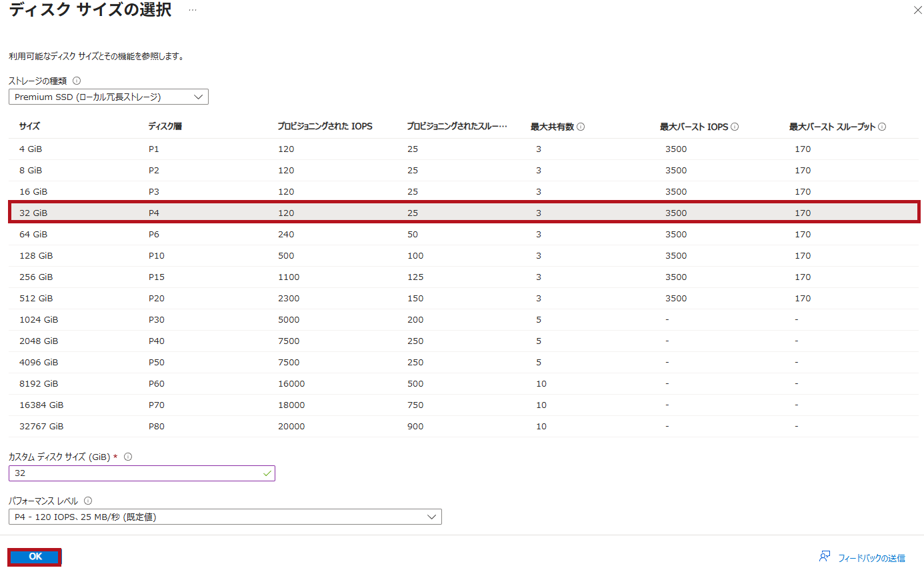
Task: Click info icon beside 最大共有数 header
Action: 581,127
